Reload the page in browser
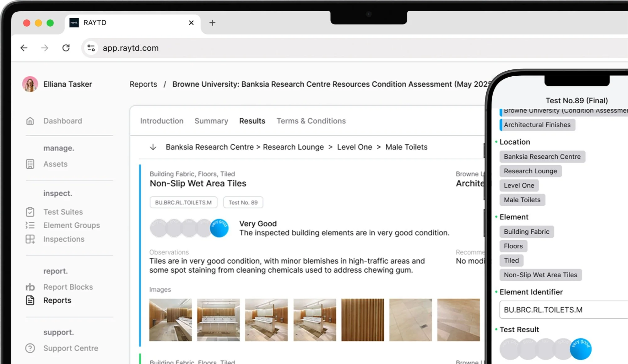The width and height of the screenshot is (628, 364). pos(66,48)
